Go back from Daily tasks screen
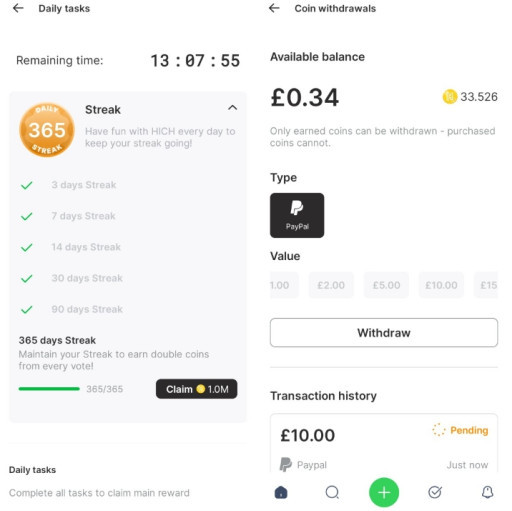Image resolution: width=512 pixels, height=511 pixels. 18,8
